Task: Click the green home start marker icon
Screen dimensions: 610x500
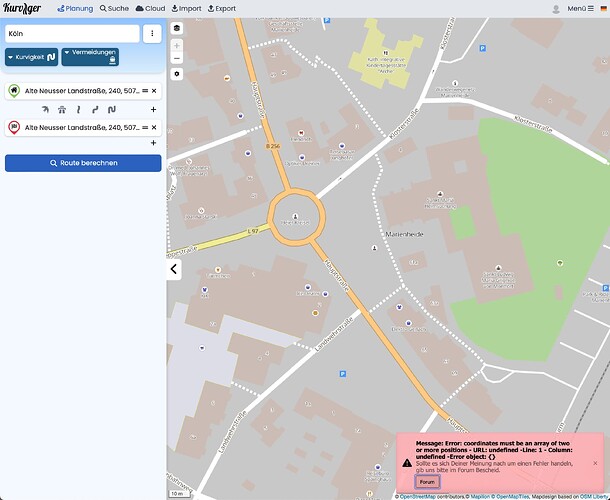Action: [15, 91]
